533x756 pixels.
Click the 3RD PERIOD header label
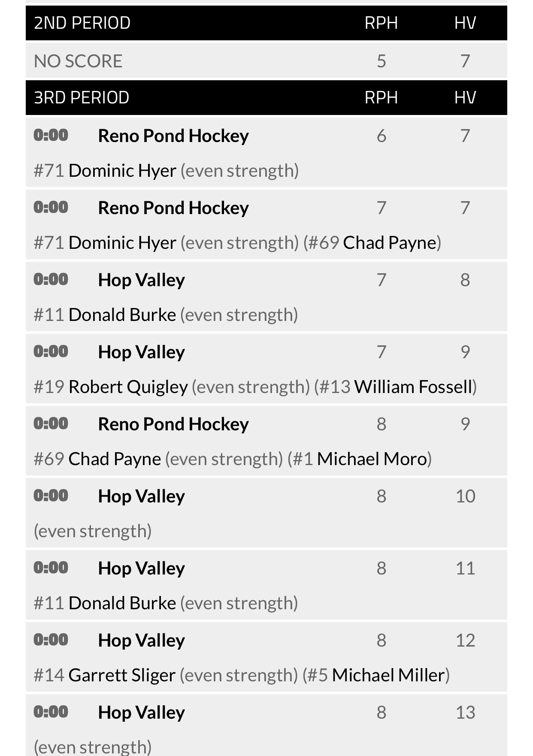[x=82, y=98]
